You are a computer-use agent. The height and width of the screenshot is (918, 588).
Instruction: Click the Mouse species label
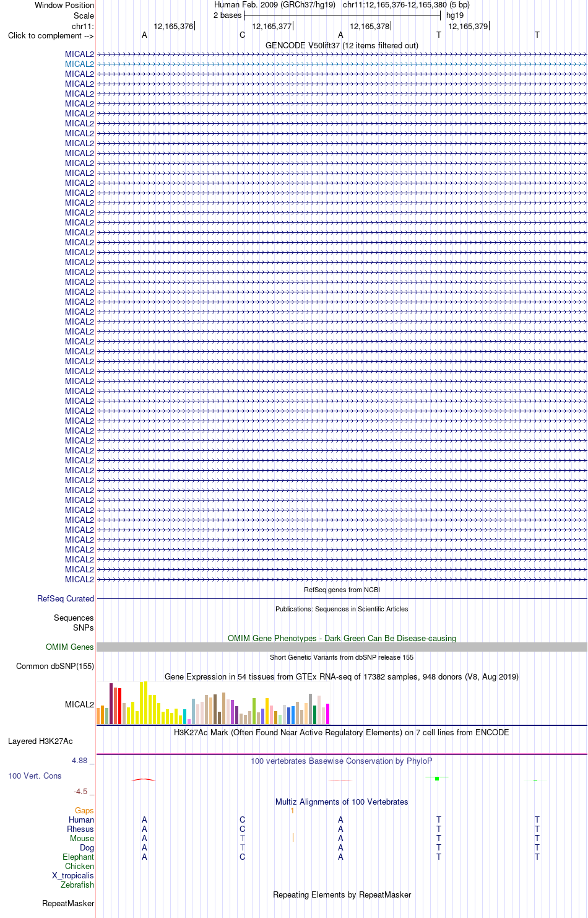82,838
